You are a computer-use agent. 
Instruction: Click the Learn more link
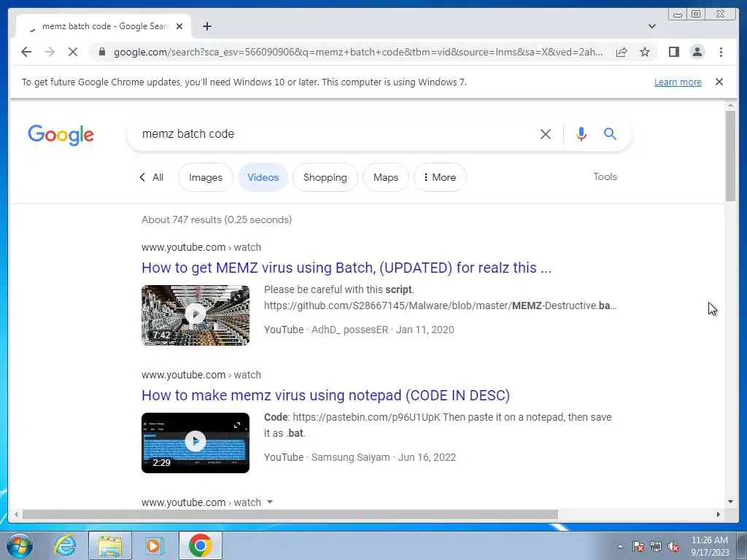[x=678, y=82]
